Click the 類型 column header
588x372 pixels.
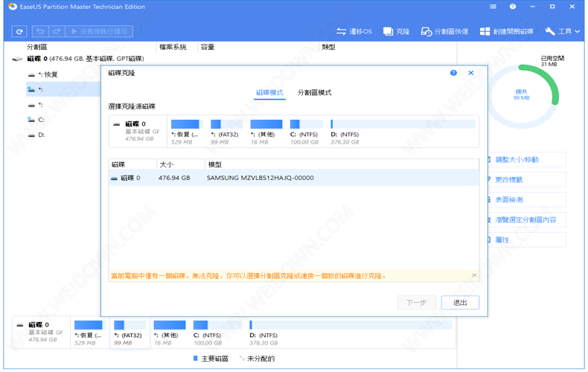coord(328,47)
